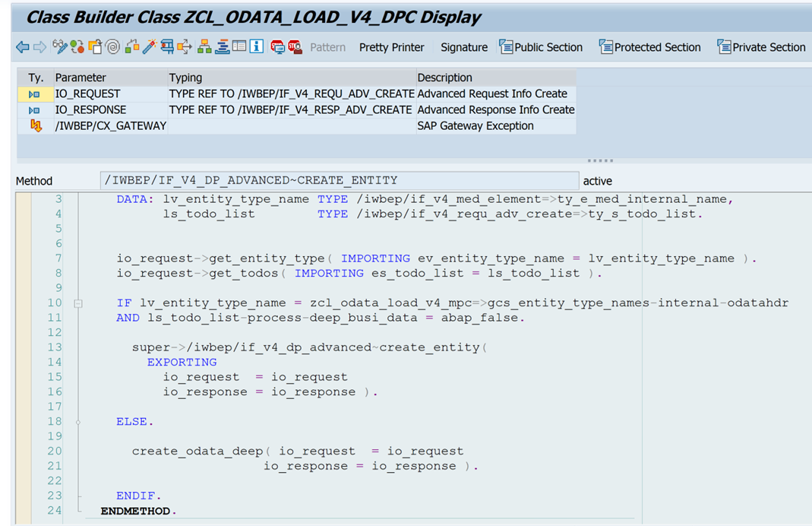Click the Activate magic wand icon
The height and width of the screenshot is (526, 812).
point(149,47)
